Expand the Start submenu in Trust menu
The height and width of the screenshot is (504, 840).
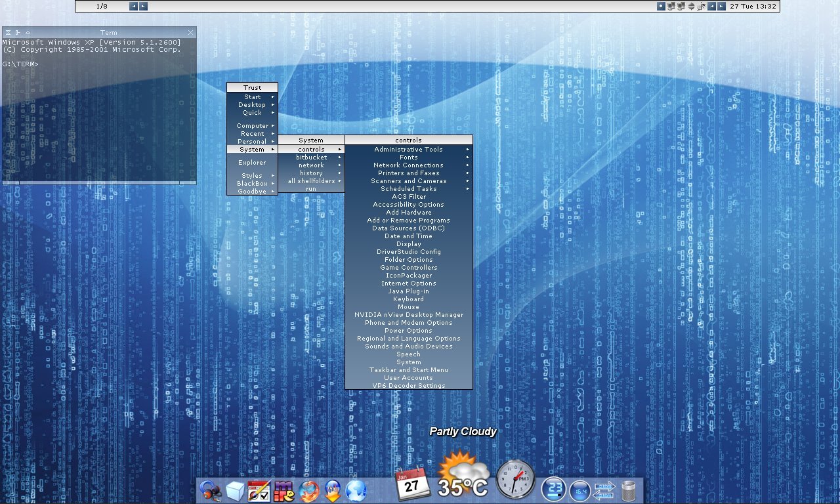[252, 97]
